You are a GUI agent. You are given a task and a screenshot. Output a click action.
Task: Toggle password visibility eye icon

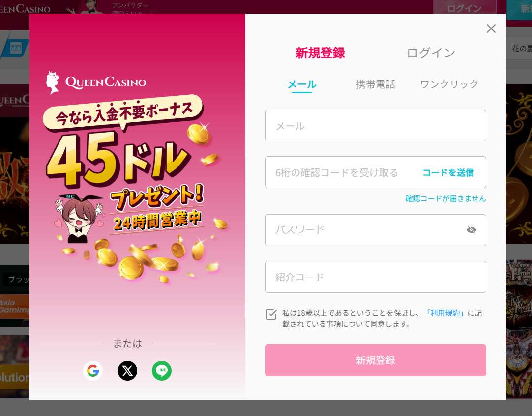pos(471,230)
